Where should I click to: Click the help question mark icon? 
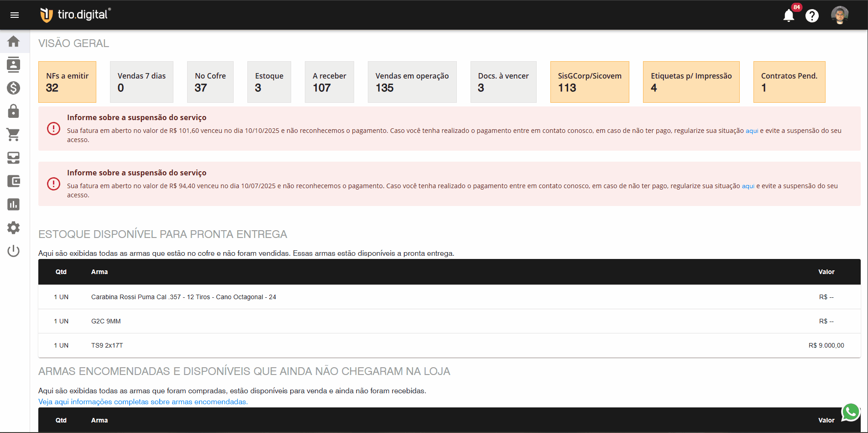(x=812, y=15)
